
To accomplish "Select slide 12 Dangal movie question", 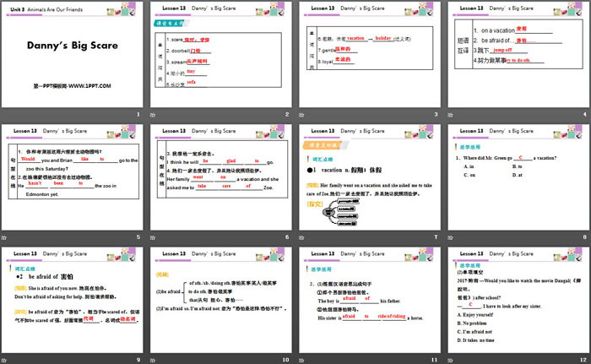I will tap(518, 300).
